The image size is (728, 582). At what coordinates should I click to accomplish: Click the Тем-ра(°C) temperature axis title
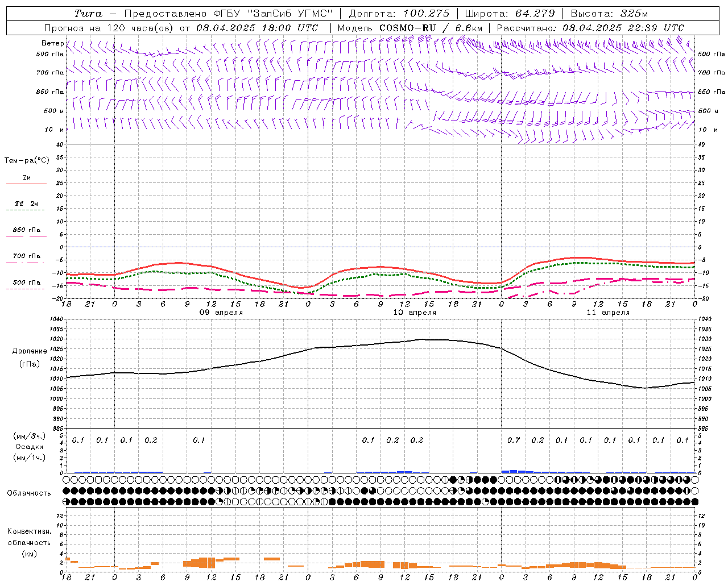pyautogui.click(x=27, y=161)
